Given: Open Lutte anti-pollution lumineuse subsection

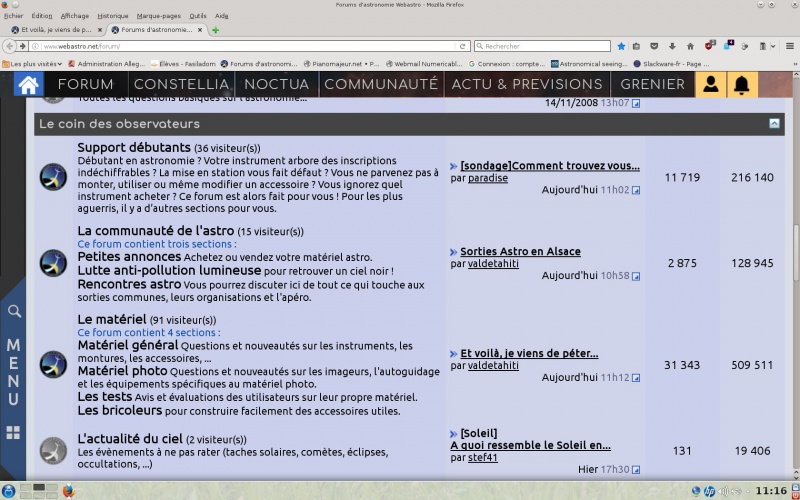Looking at the screenshot, I should [169, 270].
